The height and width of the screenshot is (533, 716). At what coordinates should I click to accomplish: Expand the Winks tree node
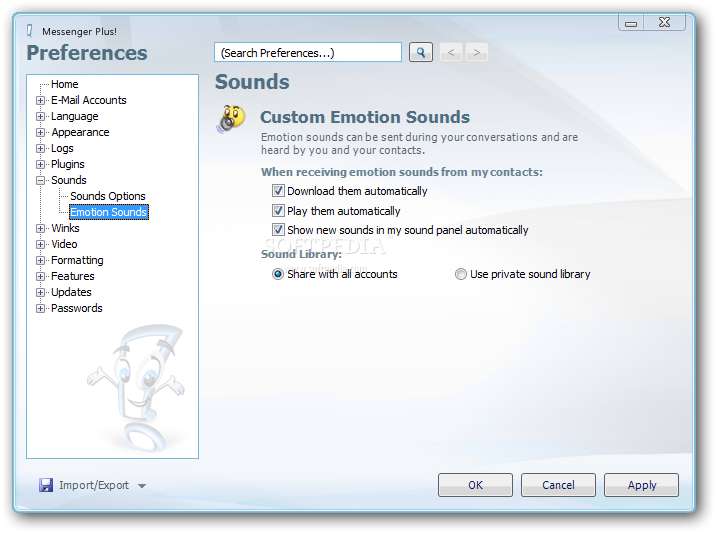[x=41, y=228]
